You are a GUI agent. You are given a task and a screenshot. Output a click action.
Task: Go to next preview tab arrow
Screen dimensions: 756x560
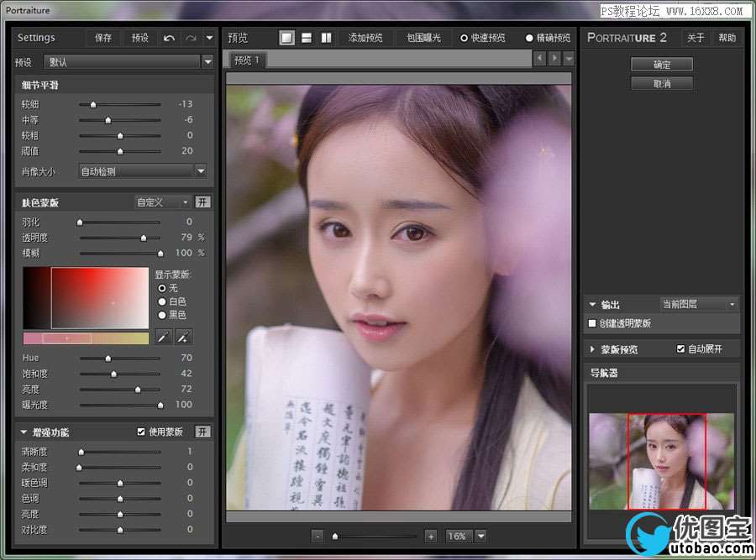(x=554, y=58)
